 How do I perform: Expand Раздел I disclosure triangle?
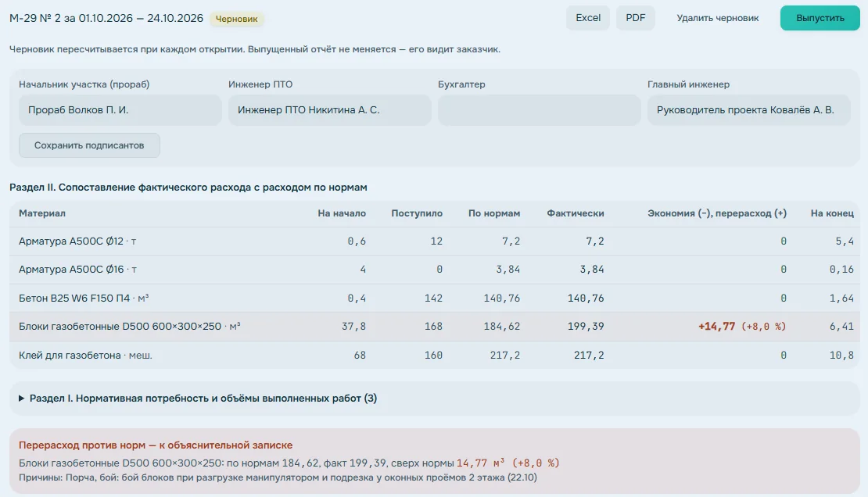pyautogui.click(x=21, y=399)
